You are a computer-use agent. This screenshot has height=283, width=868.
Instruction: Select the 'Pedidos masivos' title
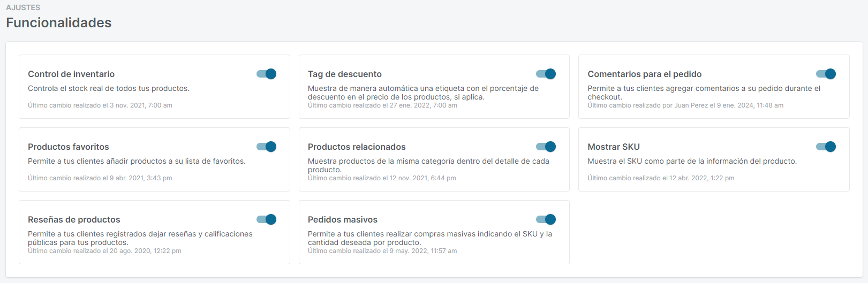[x=343, y=219]
